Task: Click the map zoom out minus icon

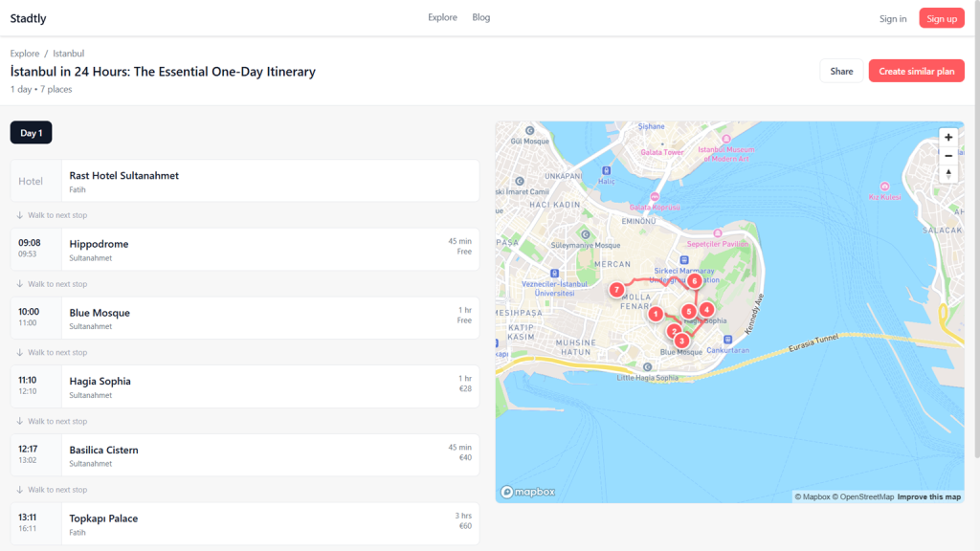Action: (x=948, y=156)
